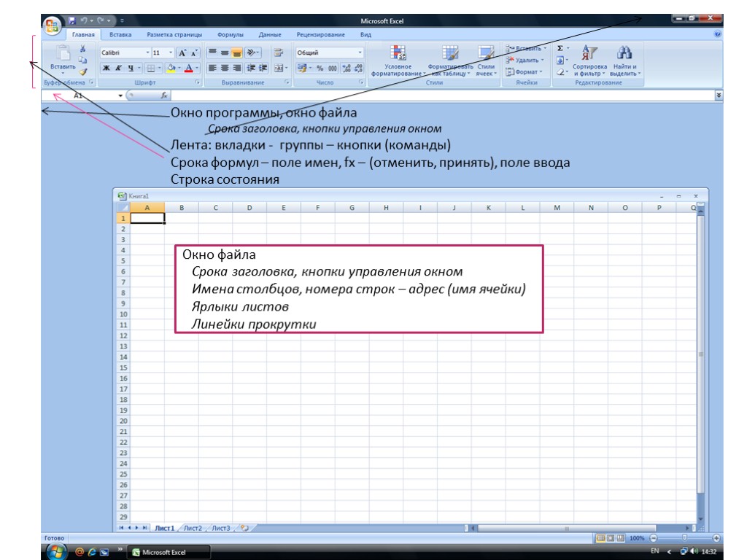Cut selection with scissors icon

pyautogui.click(x=83, y=49)
